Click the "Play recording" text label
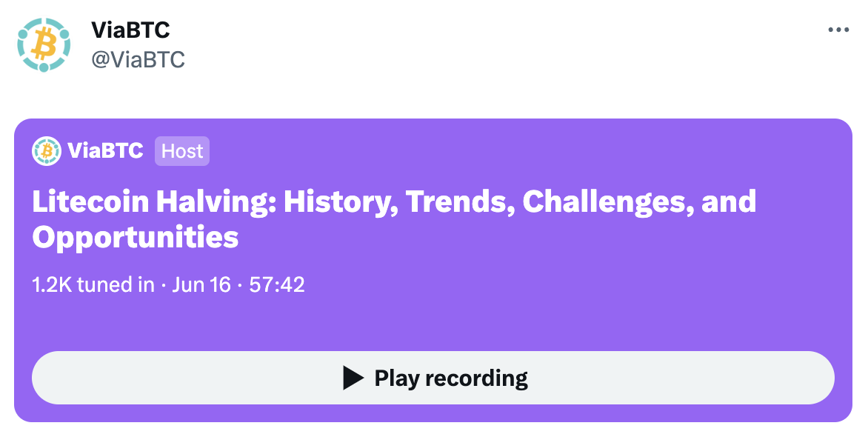 point(451,378)
